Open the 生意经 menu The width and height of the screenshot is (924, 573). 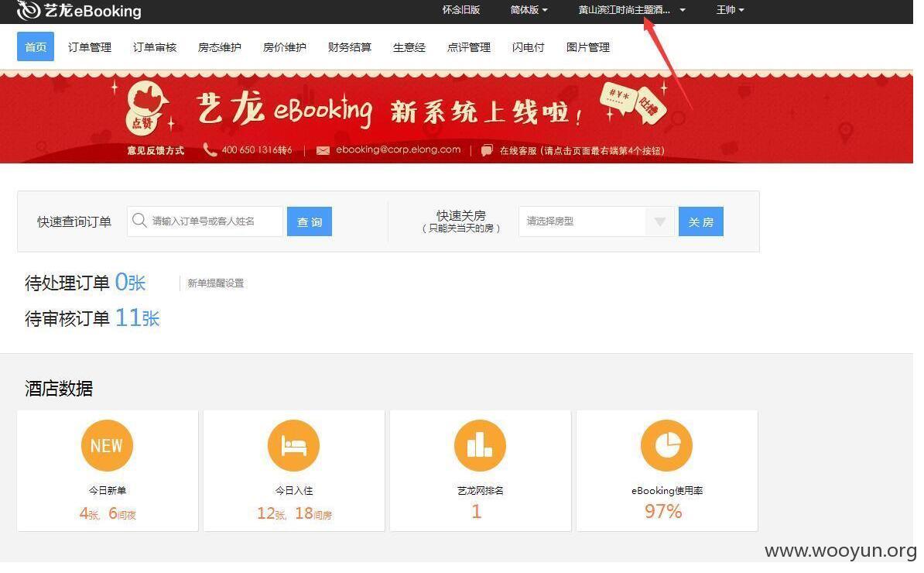409,47
